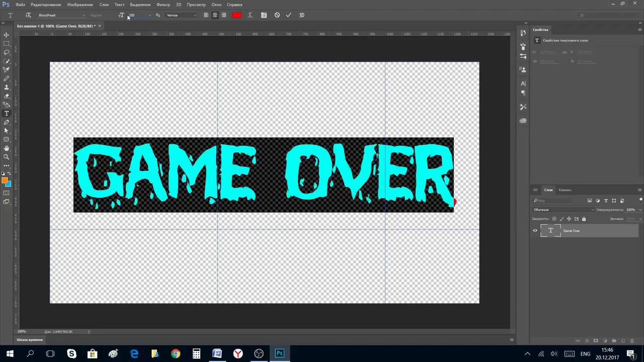
Task: Open the Слои menu
Action: point(104,5)
